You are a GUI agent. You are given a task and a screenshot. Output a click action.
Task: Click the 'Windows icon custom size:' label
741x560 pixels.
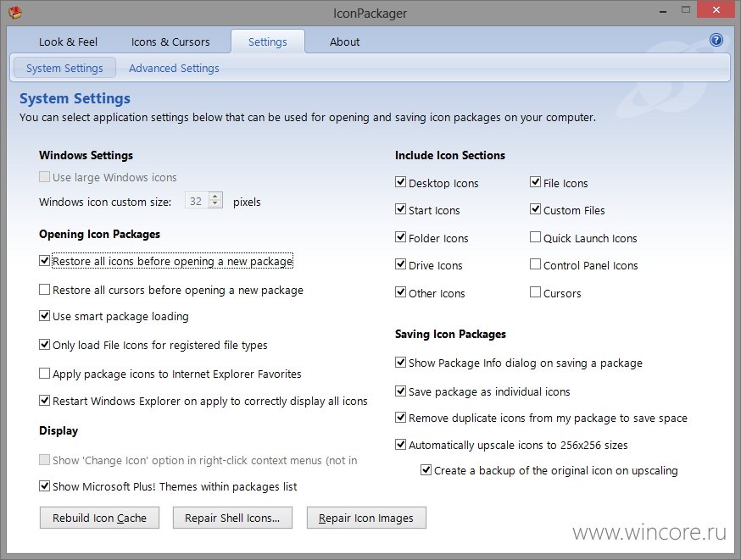coord(105,202)
